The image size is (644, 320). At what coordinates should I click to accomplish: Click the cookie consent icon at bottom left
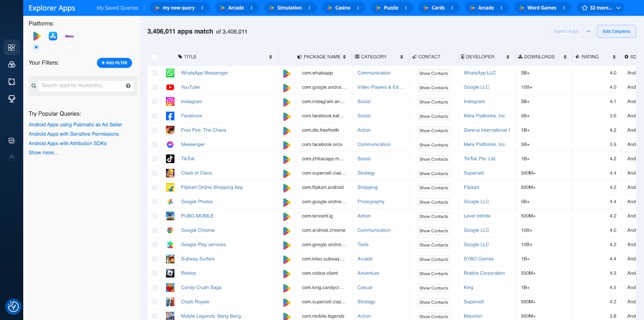[13, 307]
